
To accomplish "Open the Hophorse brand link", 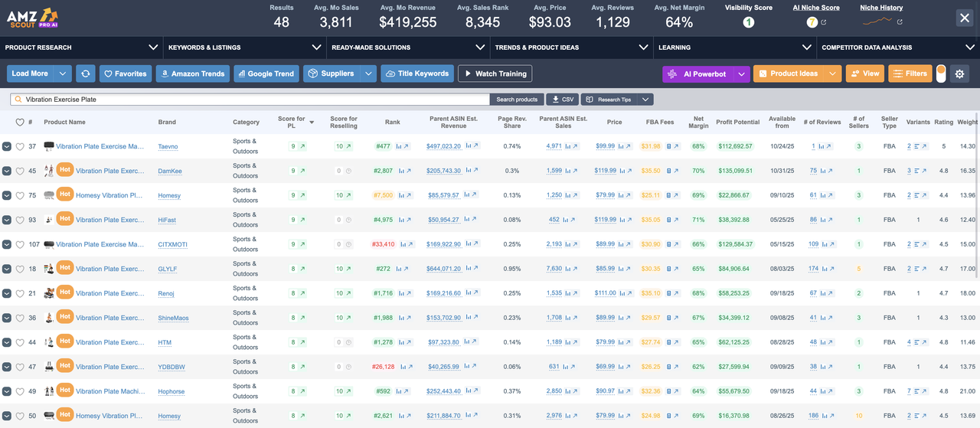I will click(x=171, y=391).
